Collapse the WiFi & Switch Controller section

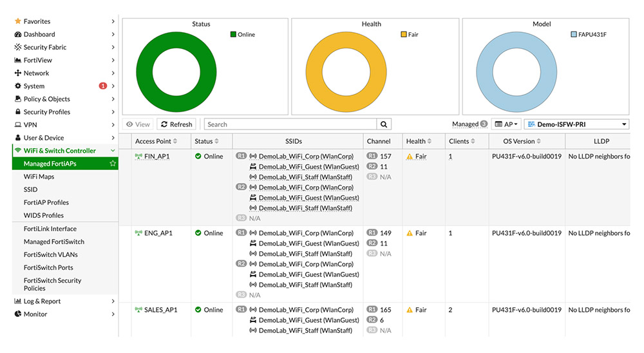pos(113,151)
